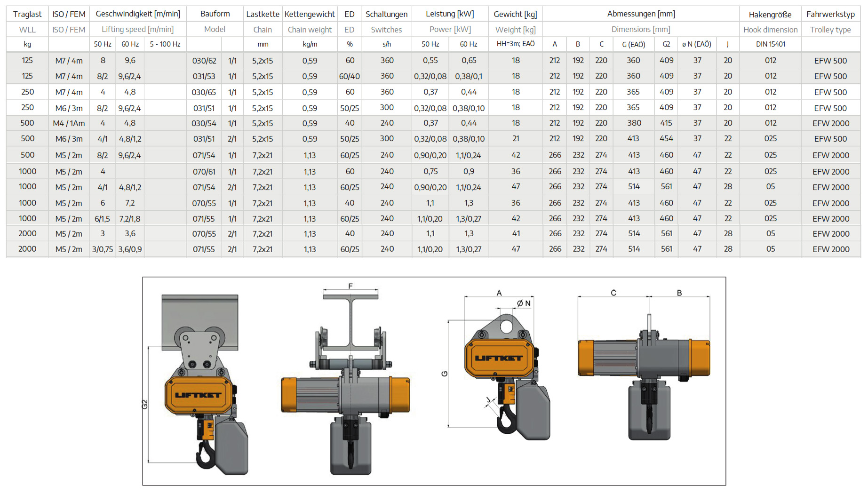Select model cell 070/61

(204, 172)
